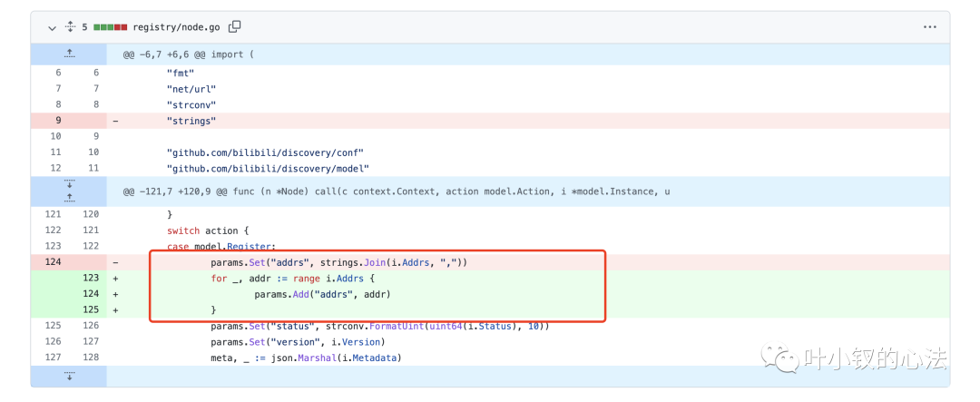Select the "fmt" import line
980x402 pixels.
[181, 73]
